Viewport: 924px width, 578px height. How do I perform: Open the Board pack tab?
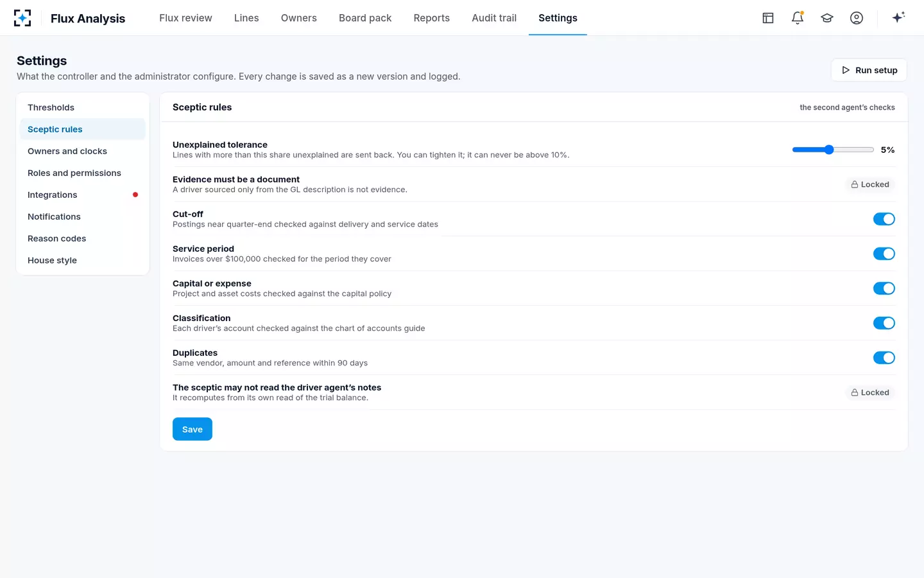click(x=365, y=18)
